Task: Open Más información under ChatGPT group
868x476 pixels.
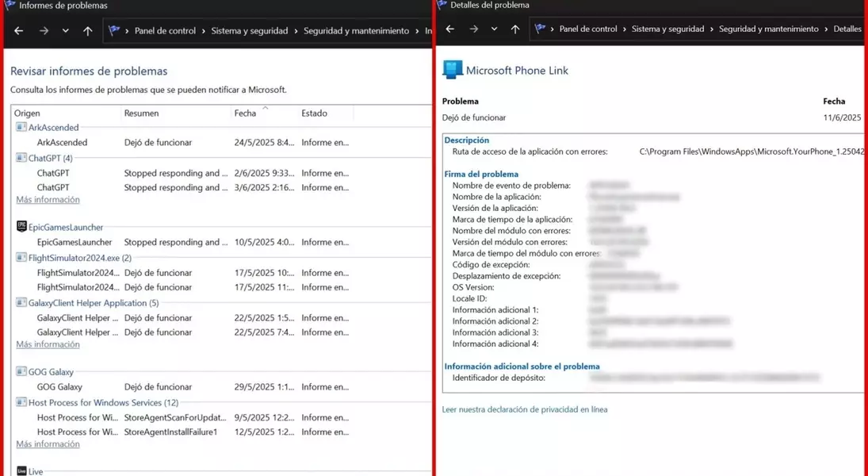Action: [48, 200]
